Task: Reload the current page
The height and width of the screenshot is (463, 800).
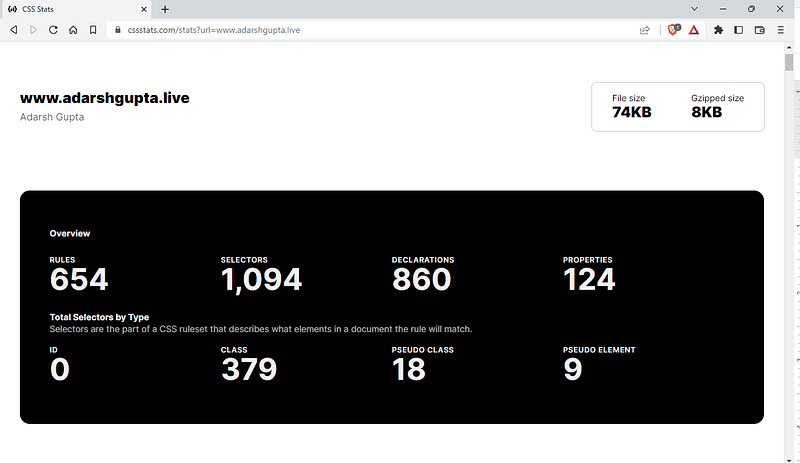Action: [53, 30]
